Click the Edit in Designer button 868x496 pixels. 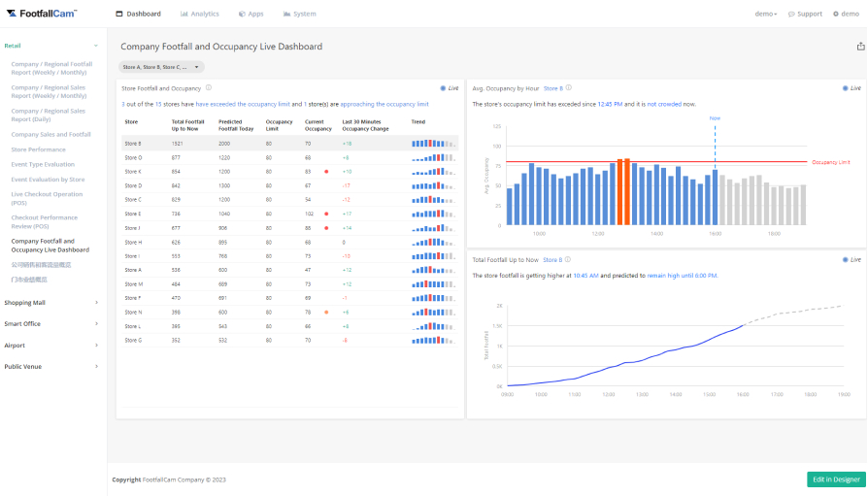click(835, 479)
